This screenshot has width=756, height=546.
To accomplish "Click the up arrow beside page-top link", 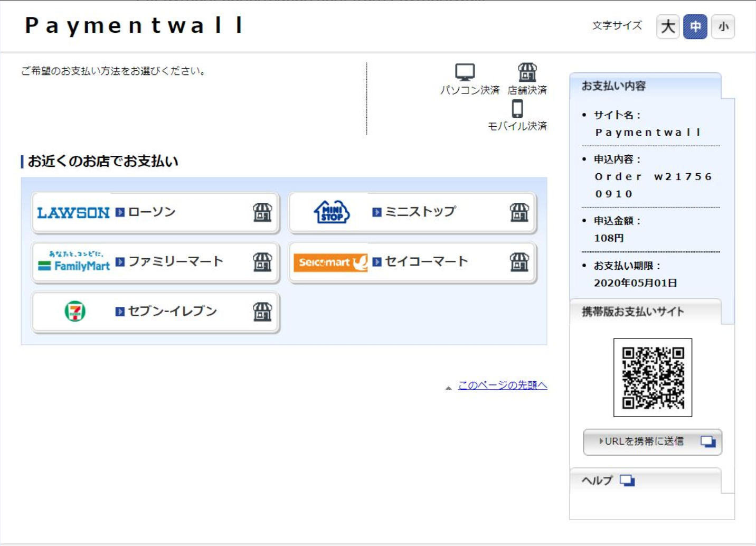I will pyautogui.click(x=448, y=388).
